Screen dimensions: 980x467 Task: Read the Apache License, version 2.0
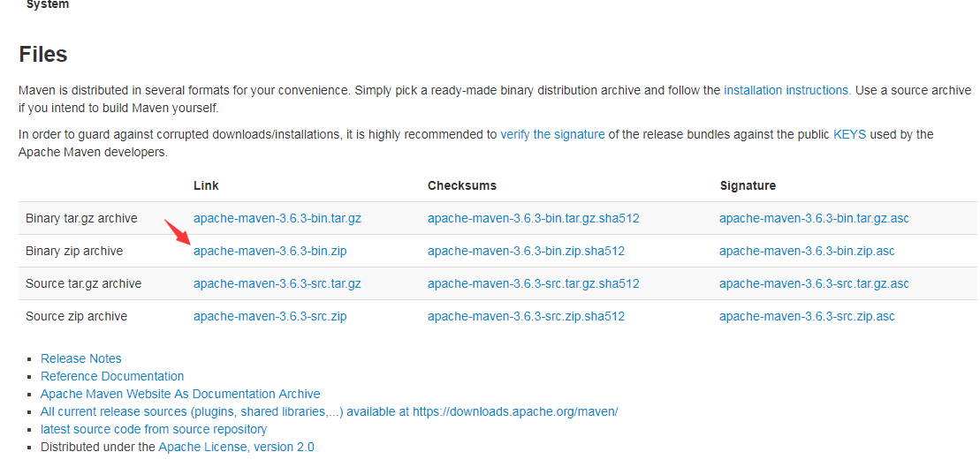pyautogui.click(x=236, y=447)
